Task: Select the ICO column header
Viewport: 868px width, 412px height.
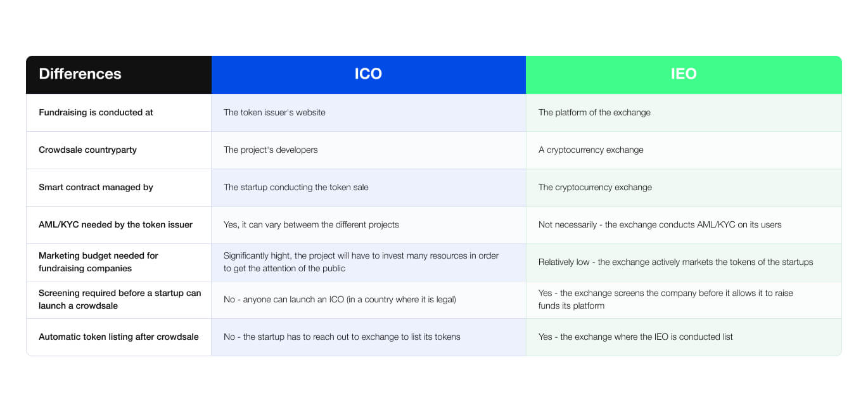Action: click(369, 74)
